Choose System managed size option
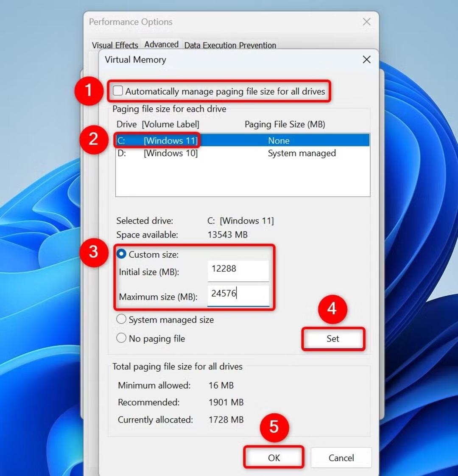Viewport: 458px width, 476px height. click(121, 319)
